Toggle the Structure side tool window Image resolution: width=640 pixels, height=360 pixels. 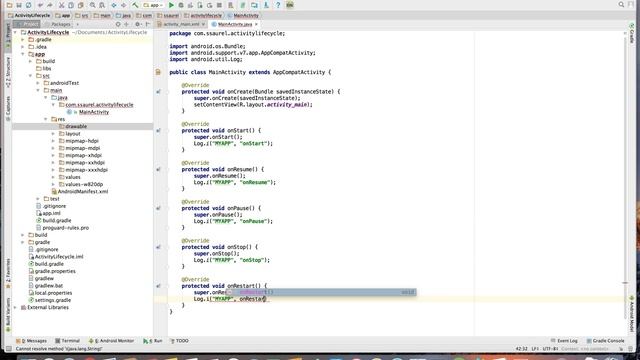pyautogui.click(x=8, y=72)
